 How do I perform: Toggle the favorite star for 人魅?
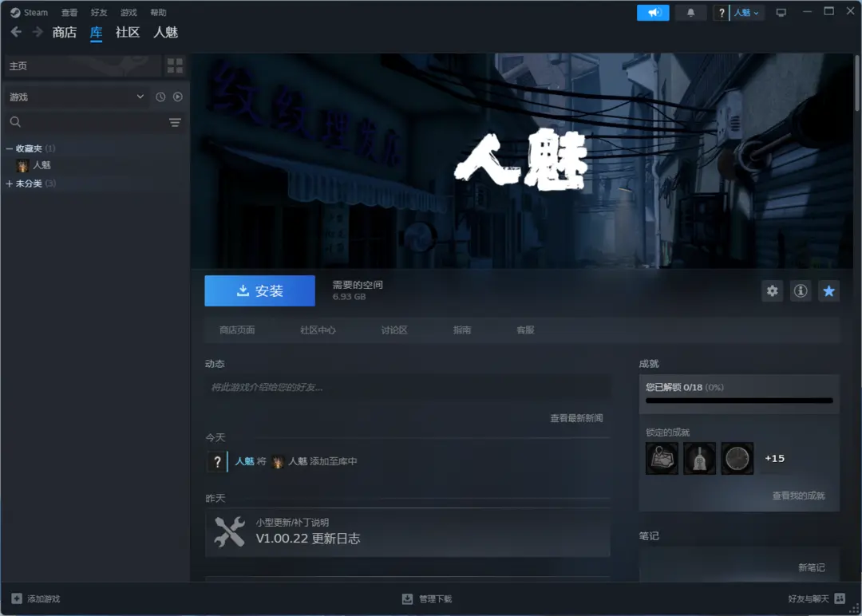pyautogui.click(x=828, y=290)
